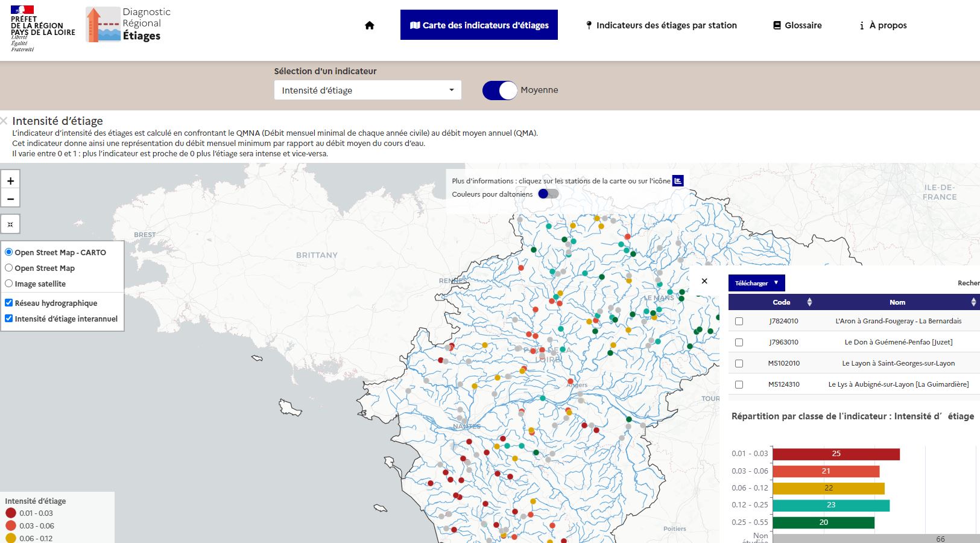Check the box for station J7824010
980x543 pixels.
click(x=739, y=322)
